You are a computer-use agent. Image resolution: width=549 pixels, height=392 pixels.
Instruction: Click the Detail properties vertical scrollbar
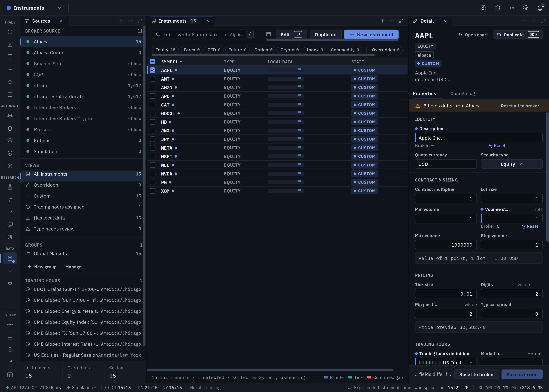pyautogui.click(x=547, y=177)
